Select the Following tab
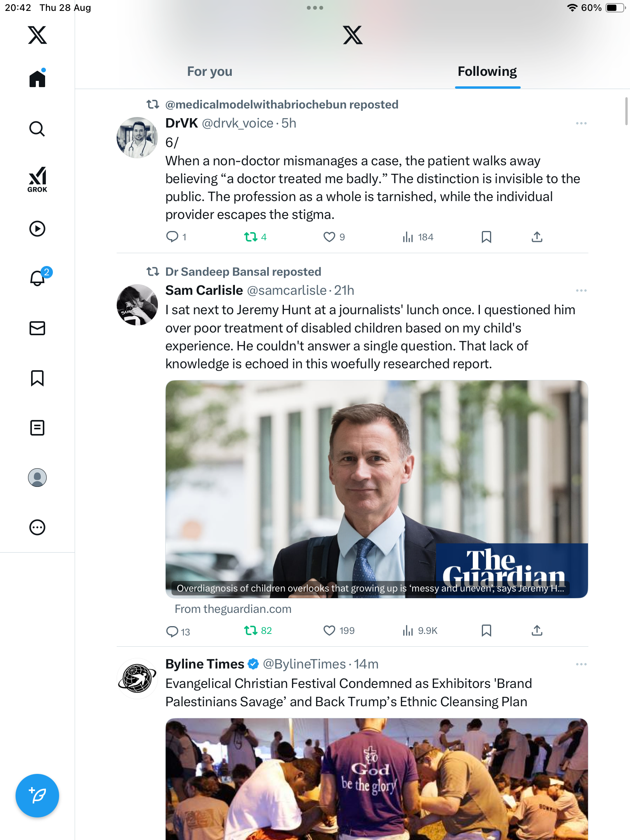Image resolution: width=630 pixels, height=840 pixels. (x=487, y=72)
